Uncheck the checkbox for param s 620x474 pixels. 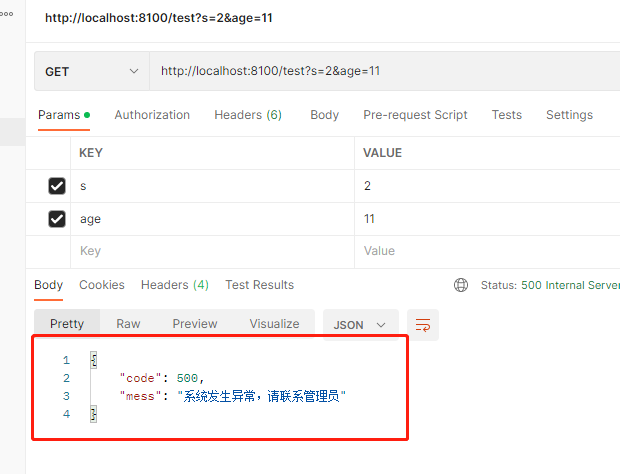click(57, 186)
